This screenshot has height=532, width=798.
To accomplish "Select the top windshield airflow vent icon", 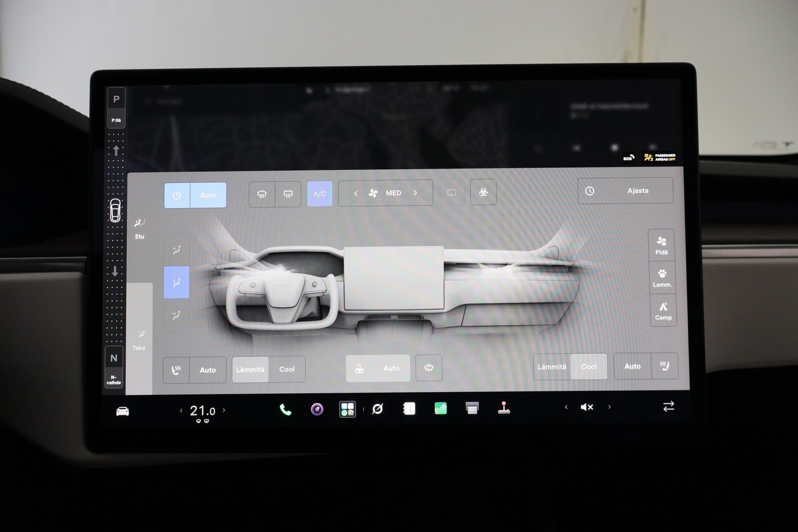I will pyautogui.click(x=177, y=250).
